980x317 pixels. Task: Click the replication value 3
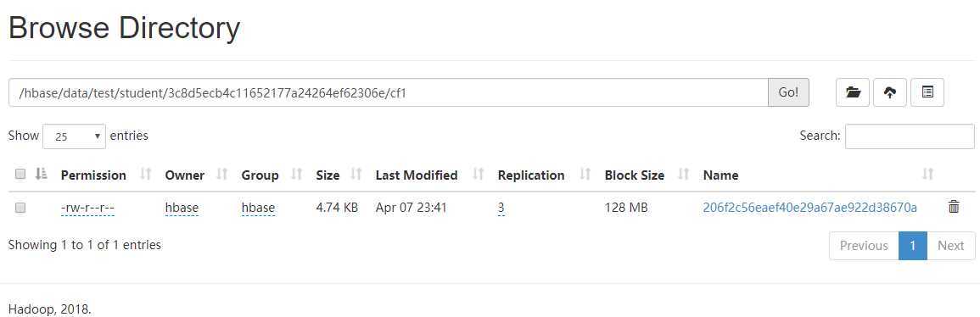click(501, 208)
